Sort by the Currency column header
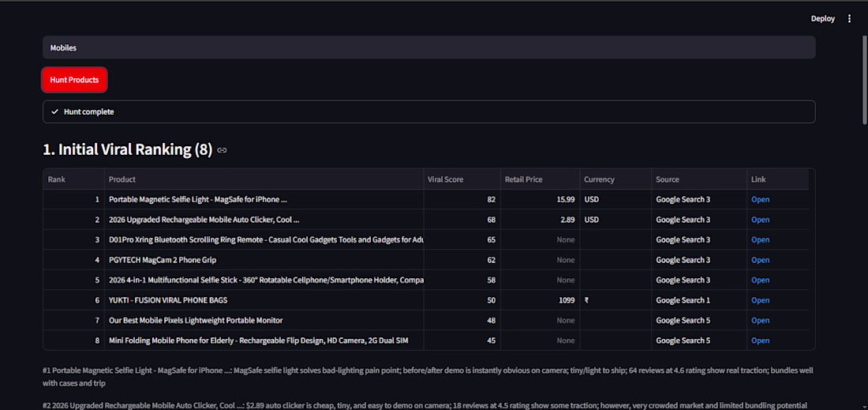The image size is (868, 410). tap(615, 179)
